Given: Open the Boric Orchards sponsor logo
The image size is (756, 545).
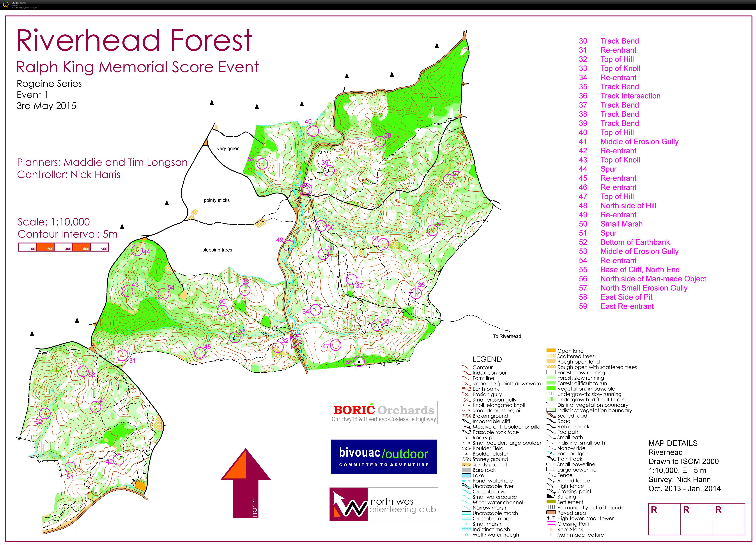Looking at the screenshot, I should (x=384, y=413).
